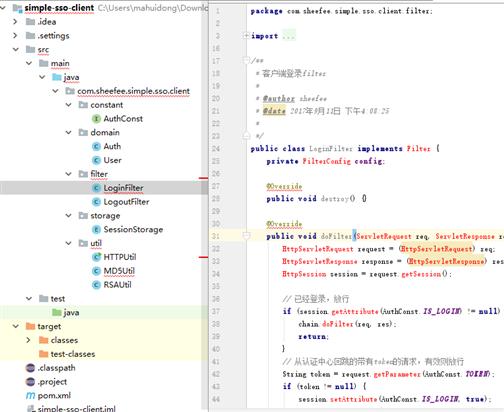The width and height of the screenshot is (504, 412).
Task: Select the AuthConst interface icon
Action: point(96,119)
